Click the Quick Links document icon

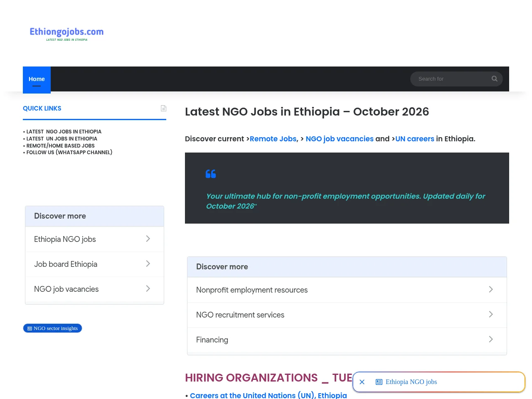click(164, 108)
